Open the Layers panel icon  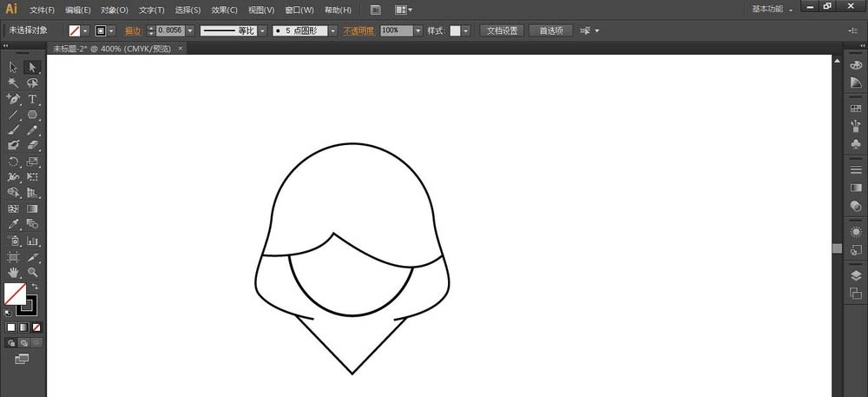click(x=856, y=275)
